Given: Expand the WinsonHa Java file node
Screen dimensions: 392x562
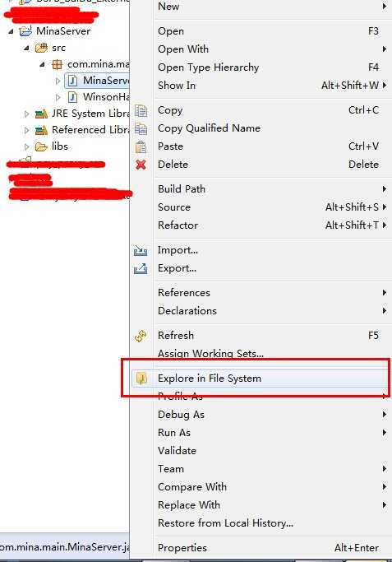Looking at the screenshot, I should (58, 97).
